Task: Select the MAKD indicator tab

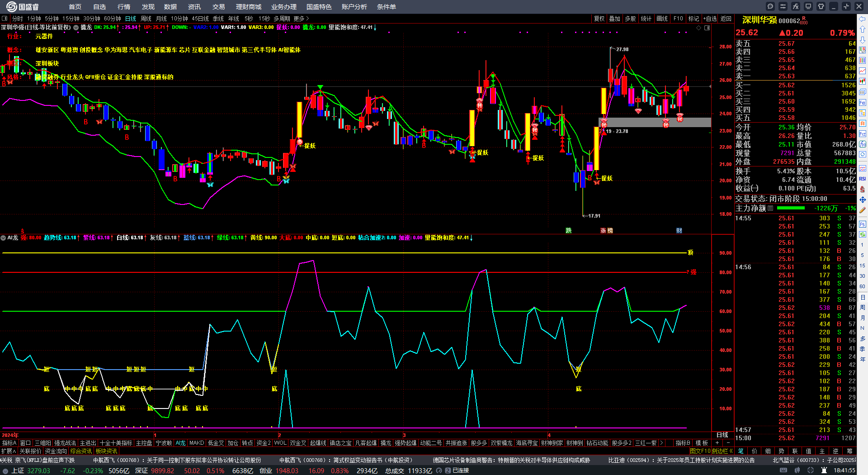Action: click(x=197, y=443)
